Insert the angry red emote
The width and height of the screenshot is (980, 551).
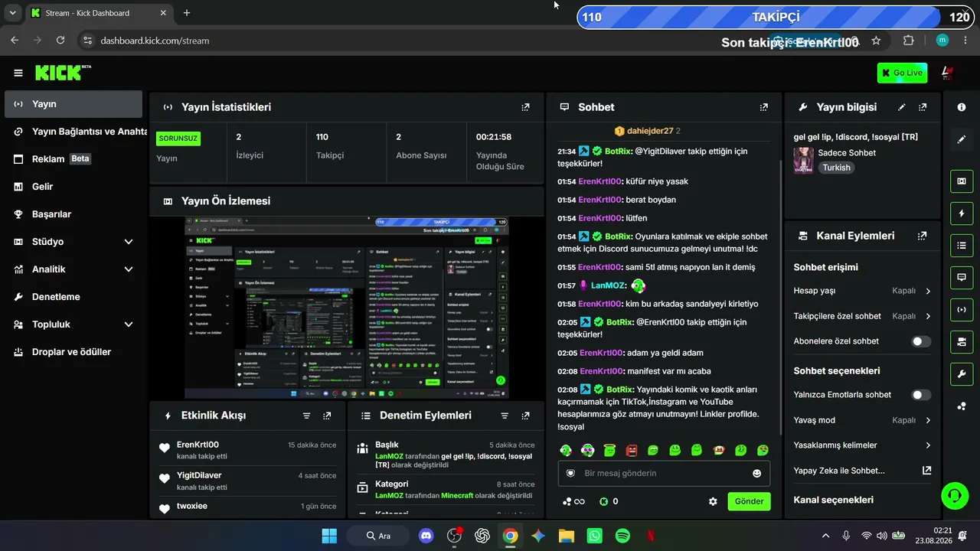632,450
